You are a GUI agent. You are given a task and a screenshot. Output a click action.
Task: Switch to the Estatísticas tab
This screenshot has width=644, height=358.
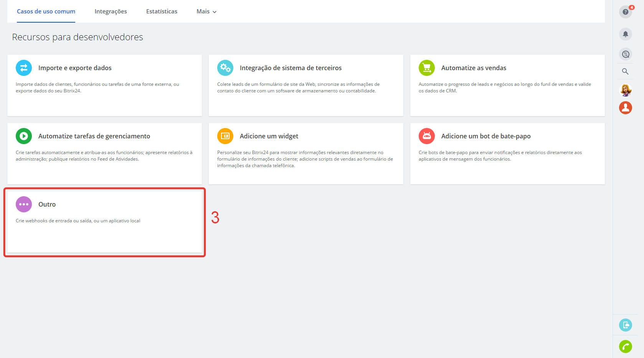point(162,11)
